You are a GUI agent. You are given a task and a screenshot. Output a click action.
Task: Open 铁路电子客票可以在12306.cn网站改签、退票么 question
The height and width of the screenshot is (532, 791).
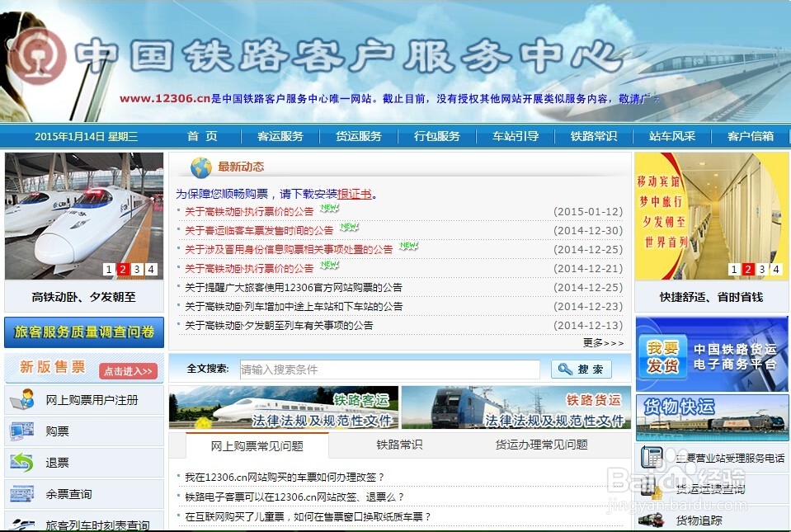coord(294,497)
